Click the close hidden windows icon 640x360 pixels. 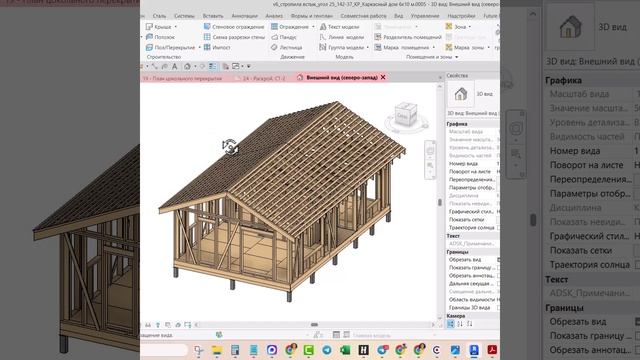point(225,66)
